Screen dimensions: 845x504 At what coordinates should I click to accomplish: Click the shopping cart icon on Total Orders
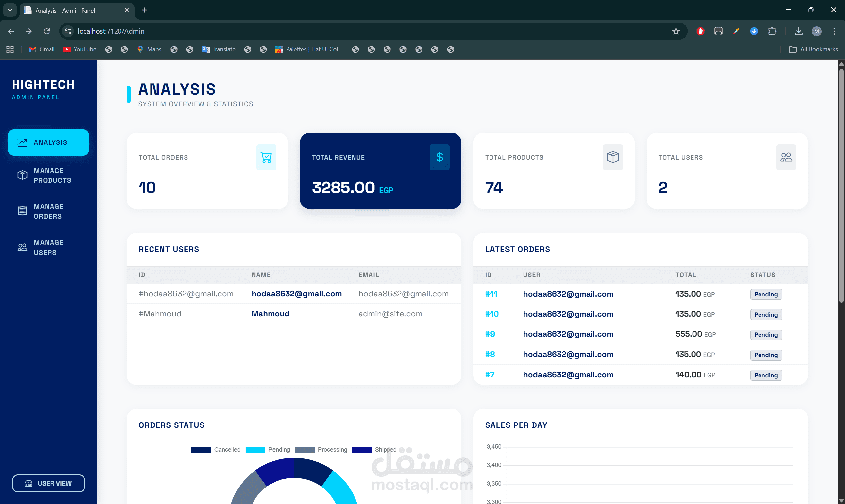(266, 157)
